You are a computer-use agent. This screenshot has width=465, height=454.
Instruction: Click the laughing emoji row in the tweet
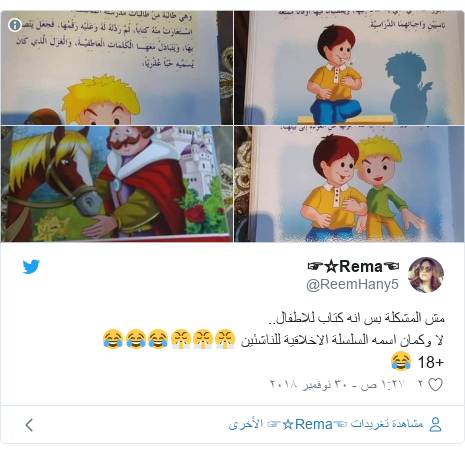tap(169, 339)
